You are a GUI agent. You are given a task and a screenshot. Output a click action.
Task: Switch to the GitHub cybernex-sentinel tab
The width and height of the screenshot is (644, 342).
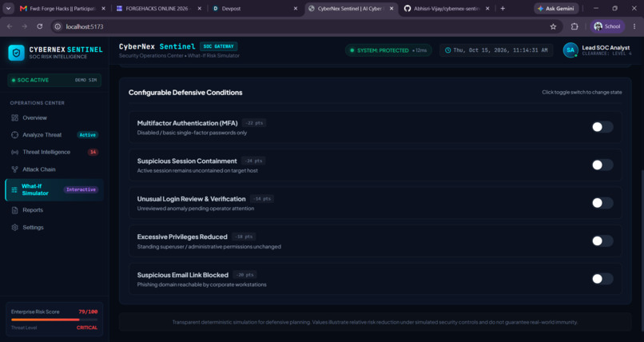[x=447, y=8]
